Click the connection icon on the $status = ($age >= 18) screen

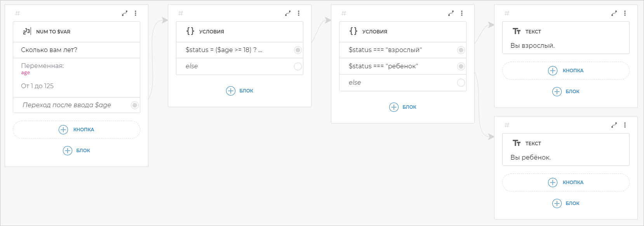click(x=287, y=13)
